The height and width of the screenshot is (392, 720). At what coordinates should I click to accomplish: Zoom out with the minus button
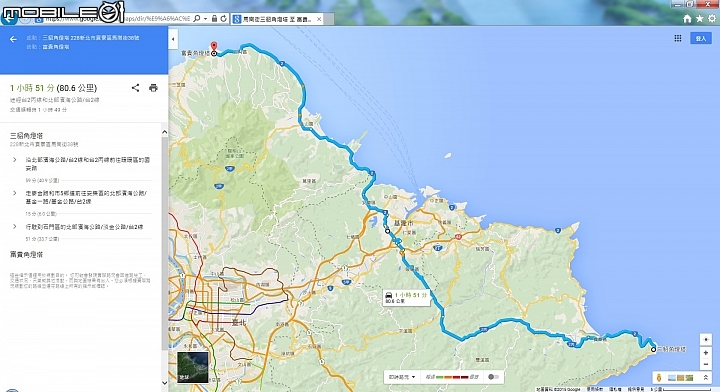click(x=706, y=364)
